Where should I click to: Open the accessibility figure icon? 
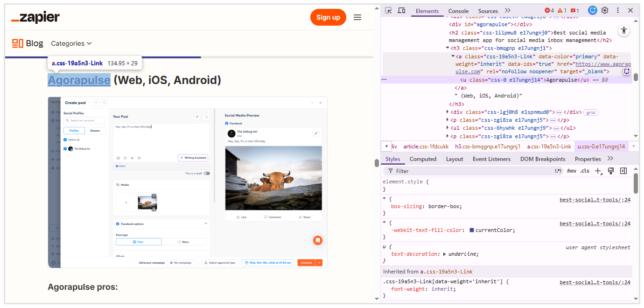(x=624, y=31)
